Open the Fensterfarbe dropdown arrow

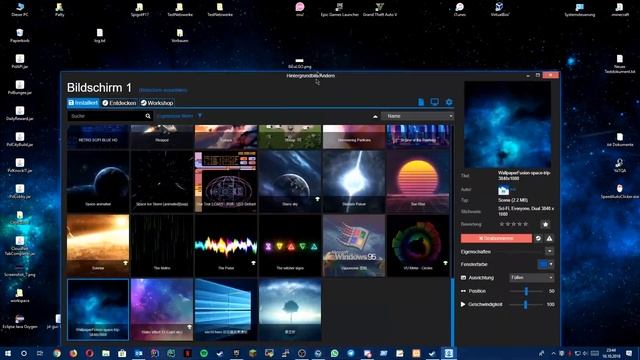pyautogui.click(x=551, y=264)
